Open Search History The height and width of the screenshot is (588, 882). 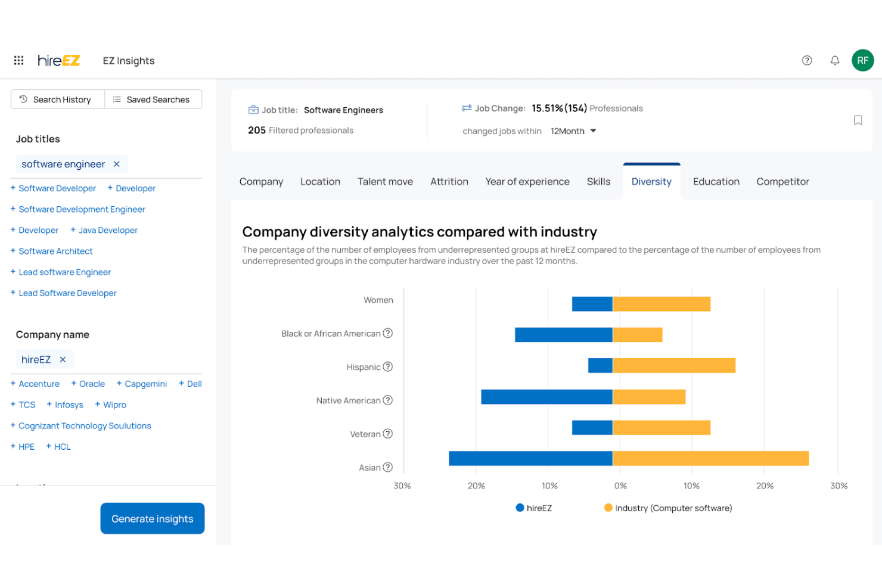click(x=58, y=99)
